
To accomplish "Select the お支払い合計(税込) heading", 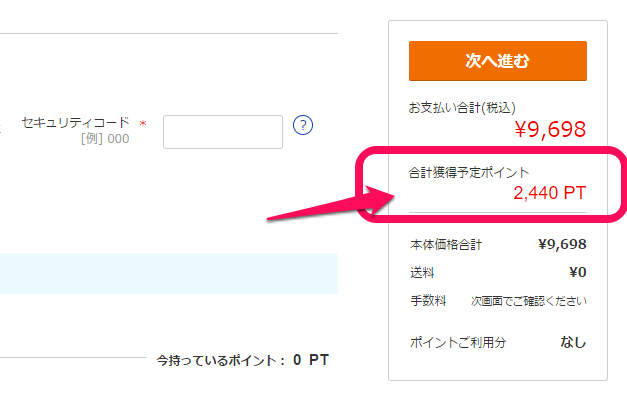I will pyautogui.click(x=462, y=108).
